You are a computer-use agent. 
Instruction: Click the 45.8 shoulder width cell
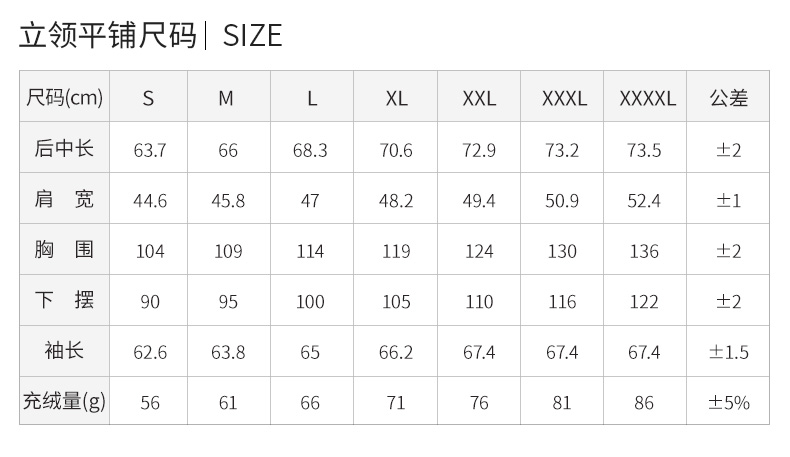coord(228,201)
